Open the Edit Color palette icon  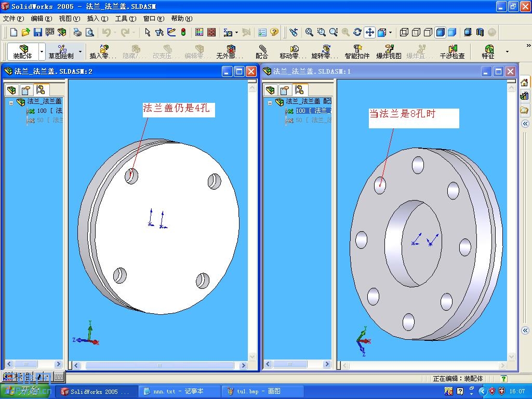tap(199, 32)
